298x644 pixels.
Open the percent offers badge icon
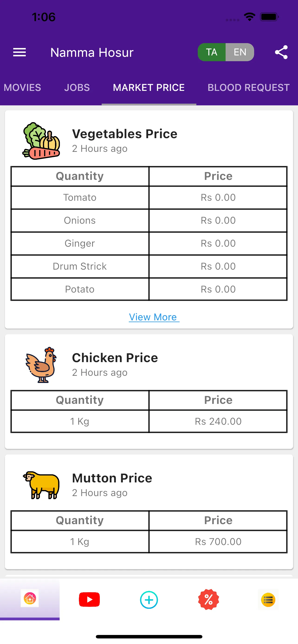pos(208,599)
